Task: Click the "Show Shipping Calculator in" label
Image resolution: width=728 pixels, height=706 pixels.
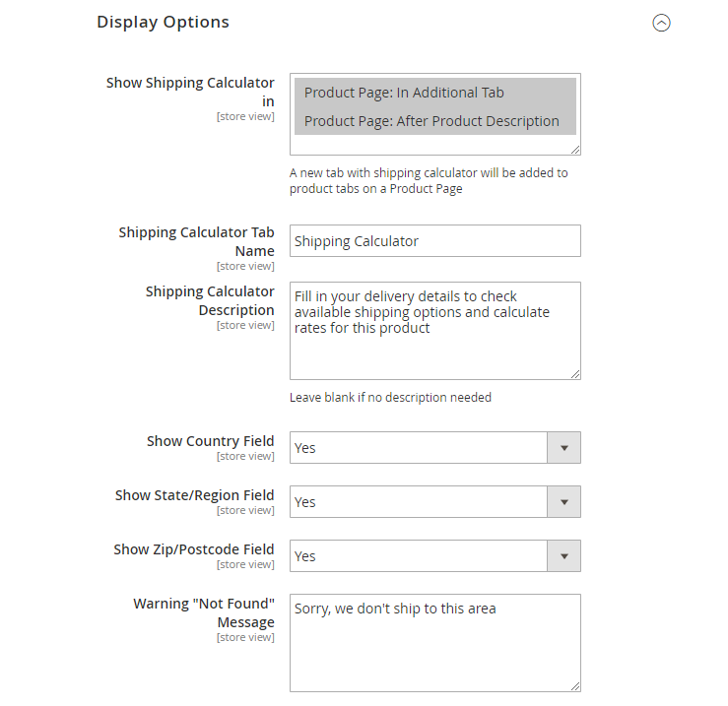Action: (x=190, y=92)
